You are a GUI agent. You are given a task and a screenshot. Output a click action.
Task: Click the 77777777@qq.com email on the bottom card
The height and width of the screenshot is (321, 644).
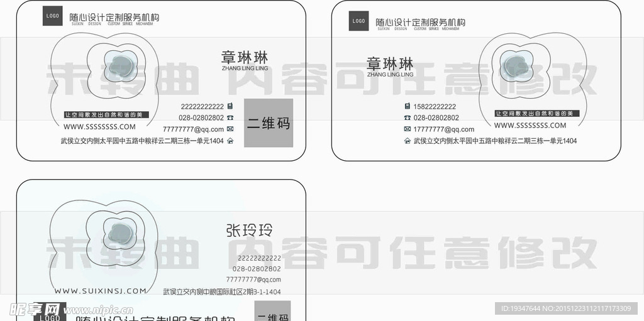tap(253, 280)
